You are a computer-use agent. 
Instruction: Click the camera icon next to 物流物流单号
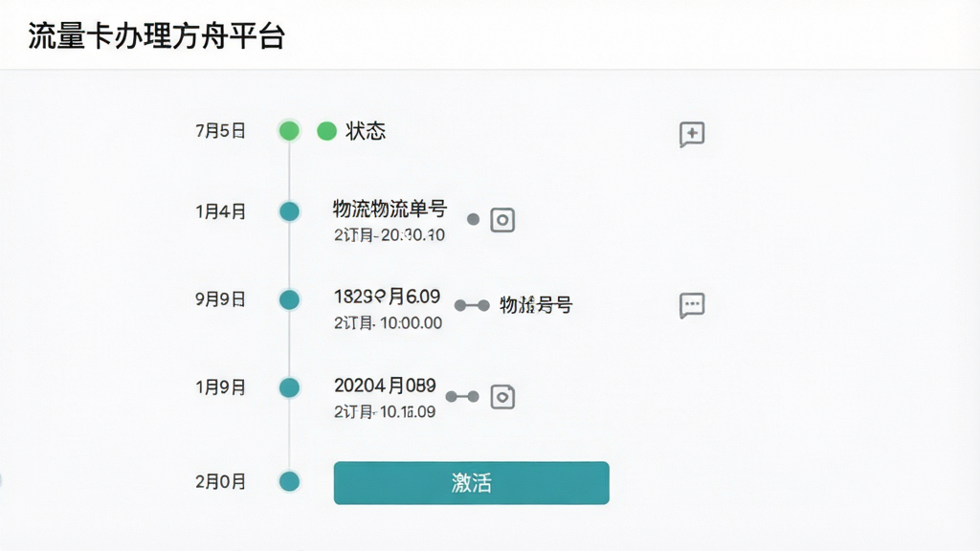(502, 220)
